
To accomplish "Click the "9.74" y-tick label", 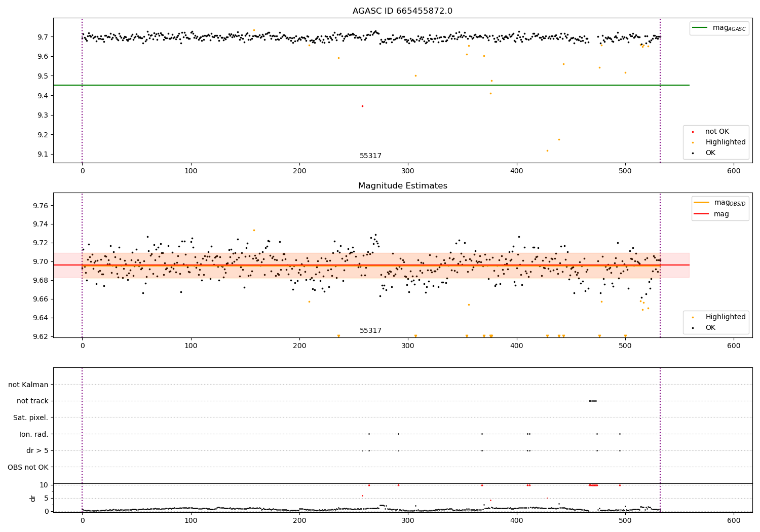I will point(41,224).
